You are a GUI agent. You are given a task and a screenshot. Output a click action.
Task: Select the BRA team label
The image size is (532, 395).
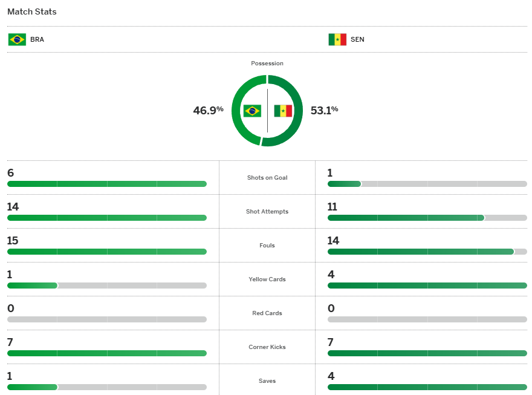coord(37,40)
